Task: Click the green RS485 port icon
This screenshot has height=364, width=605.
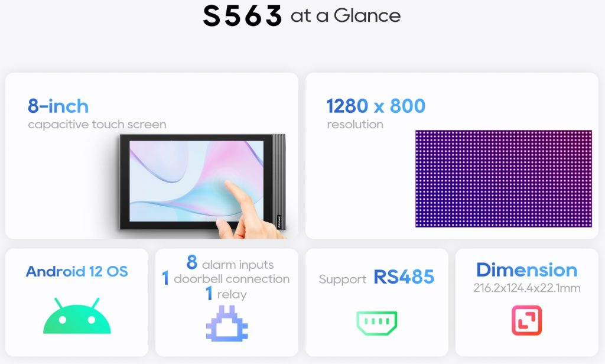Action: (x=376, y=322)
